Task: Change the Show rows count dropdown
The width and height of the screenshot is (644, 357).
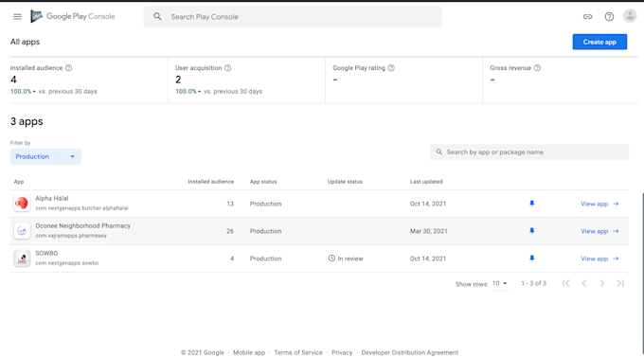Action: click(x=500, y=283)
